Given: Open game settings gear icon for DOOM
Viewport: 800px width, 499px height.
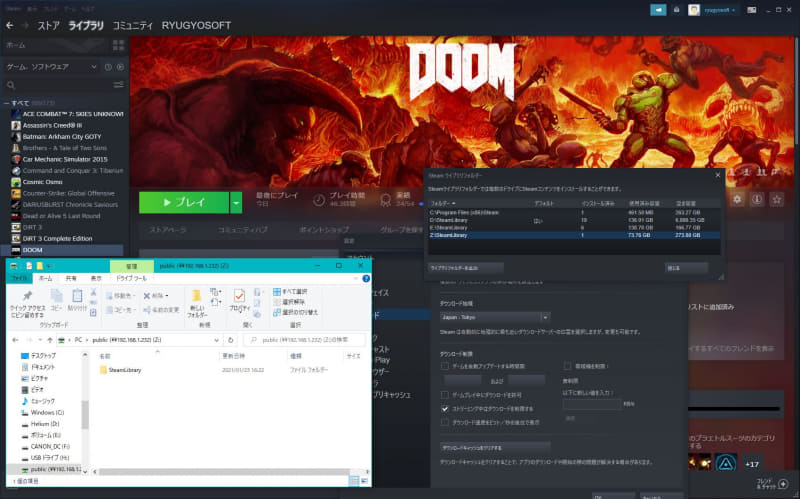Looking at the screenshot, I should tap(737, 199).
